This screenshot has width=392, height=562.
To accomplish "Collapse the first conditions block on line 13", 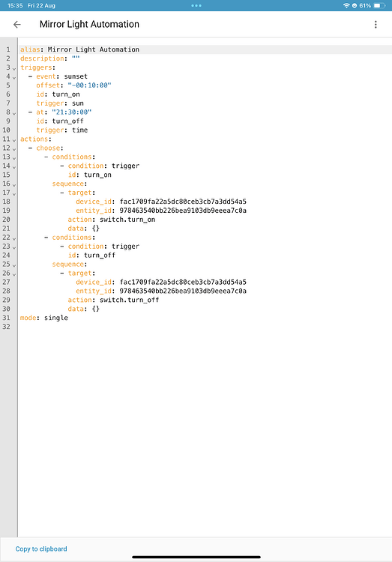I will 14,157.
